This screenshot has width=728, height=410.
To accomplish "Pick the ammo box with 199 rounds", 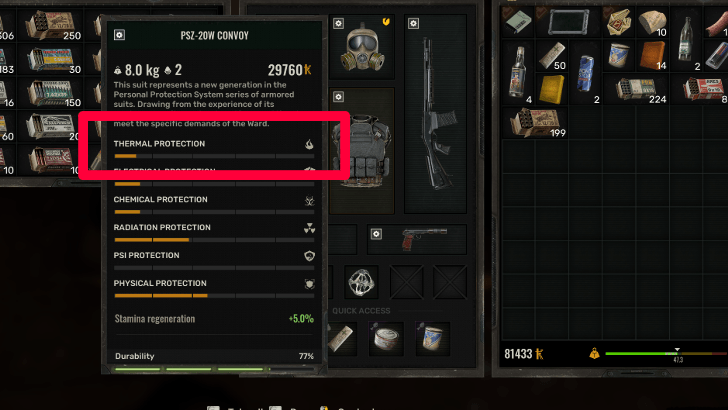I will click(x=537, y=124).
